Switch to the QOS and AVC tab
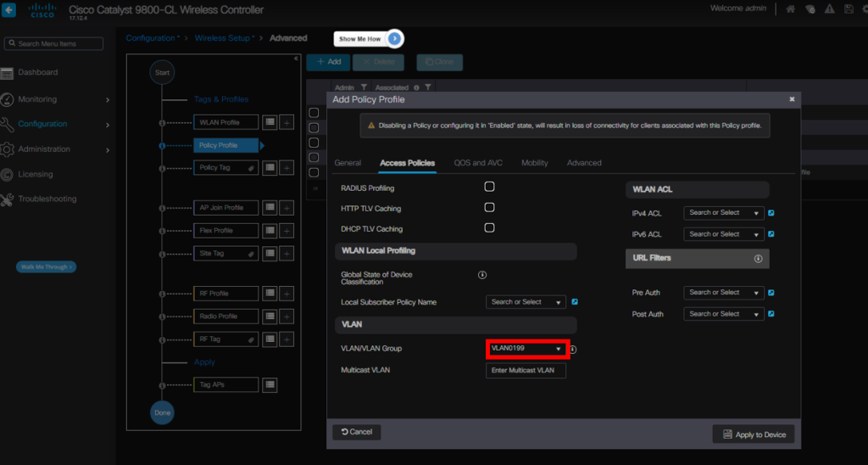Viewport: 868px width, 465px height. click(x=478, y=163)
